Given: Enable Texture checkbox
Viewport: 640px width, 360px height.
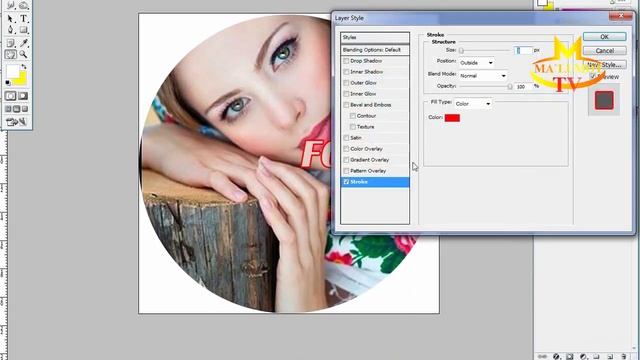Looking at the screenshot, I should (x=353, y=127).
